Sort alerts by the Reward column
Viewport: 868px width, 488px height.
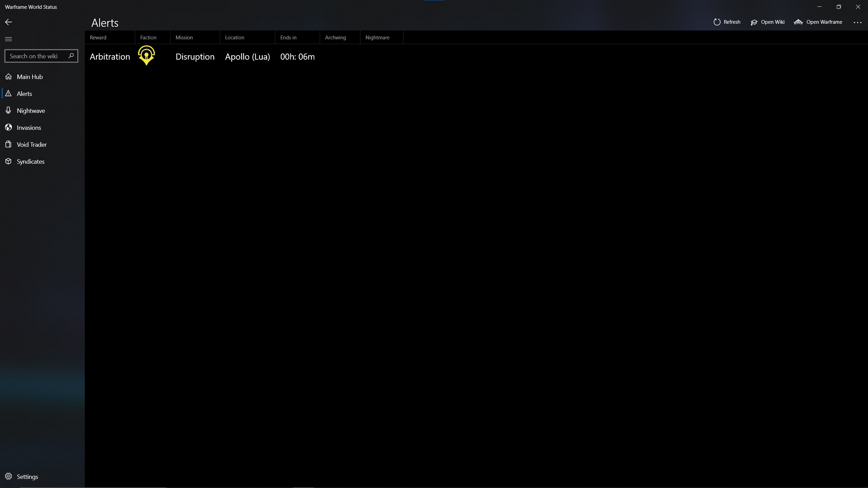click(97, 37)
